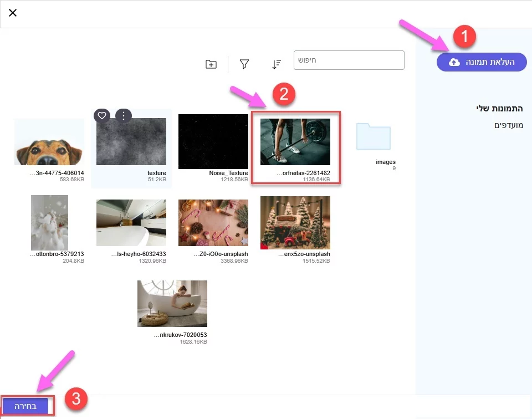Open the My Images section in sidebar
This screenshot has width=532, height=419.
(500, 108)
